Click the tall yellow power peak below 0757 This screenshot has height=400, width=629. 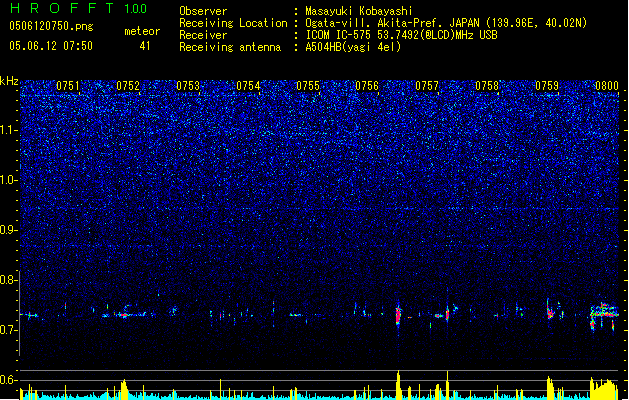pos(447,385)
